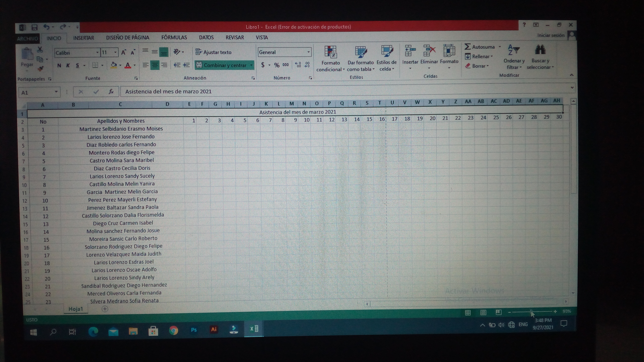Collapse the ribbon with the arrow
Screen dimensions: 644x362
[572, 75]
